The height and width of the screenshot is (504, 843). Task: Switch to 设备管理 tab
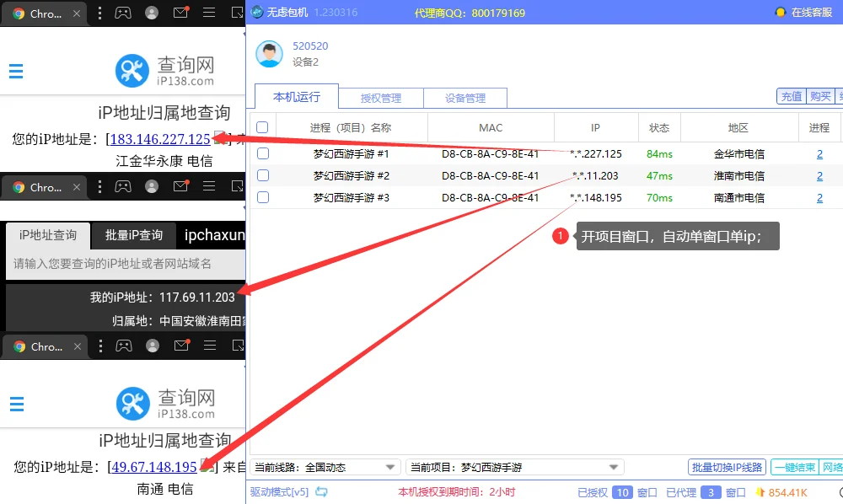465,99
